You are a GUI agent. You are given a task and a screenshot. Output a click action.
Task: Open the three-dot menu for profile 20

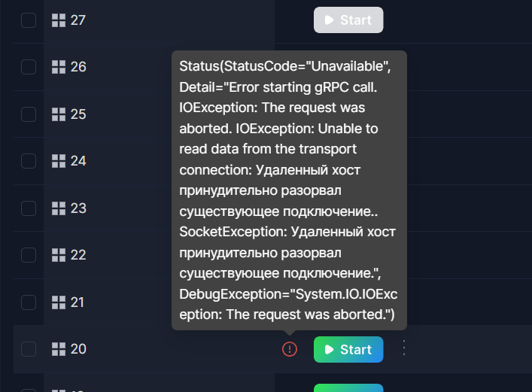pos(404,348)
